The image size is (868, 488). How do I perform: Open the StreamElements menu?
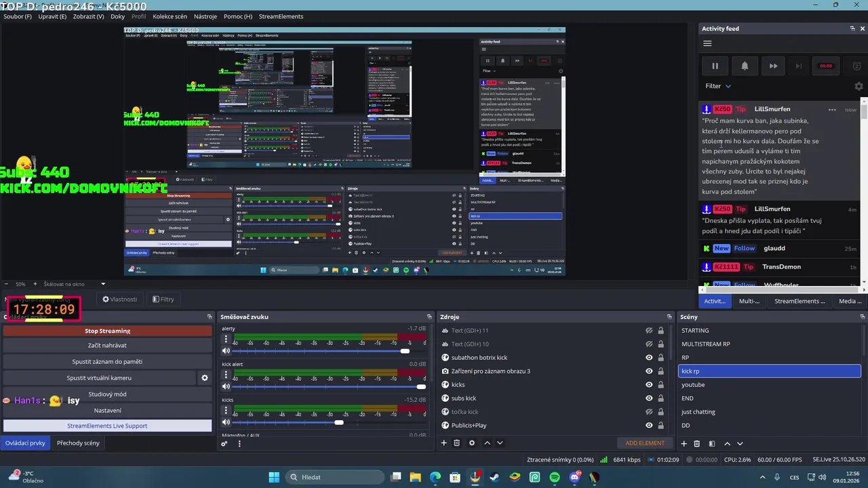click(281, 16)
